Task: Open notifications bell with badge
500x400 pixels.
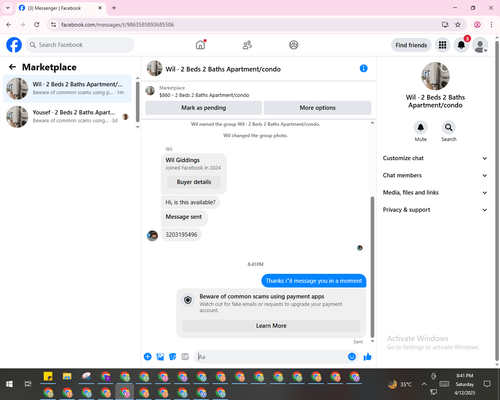Action: [461, 45]
